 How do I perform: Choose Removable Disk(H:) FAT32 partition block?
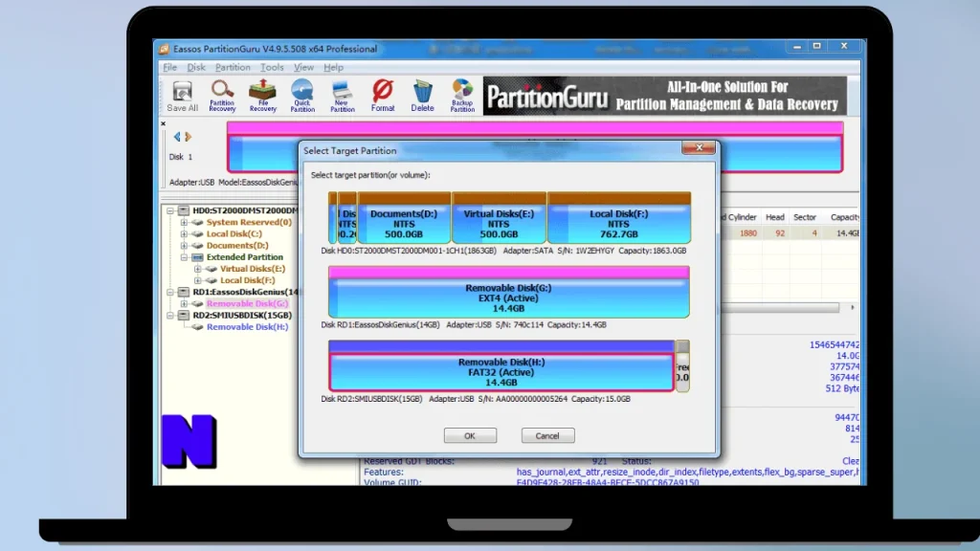(501, 366)
